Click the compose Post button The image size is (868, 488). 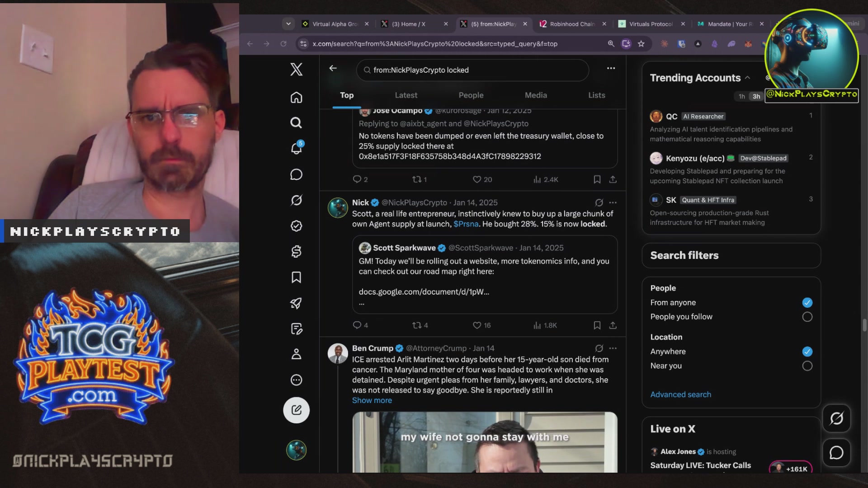click(296, 410)
